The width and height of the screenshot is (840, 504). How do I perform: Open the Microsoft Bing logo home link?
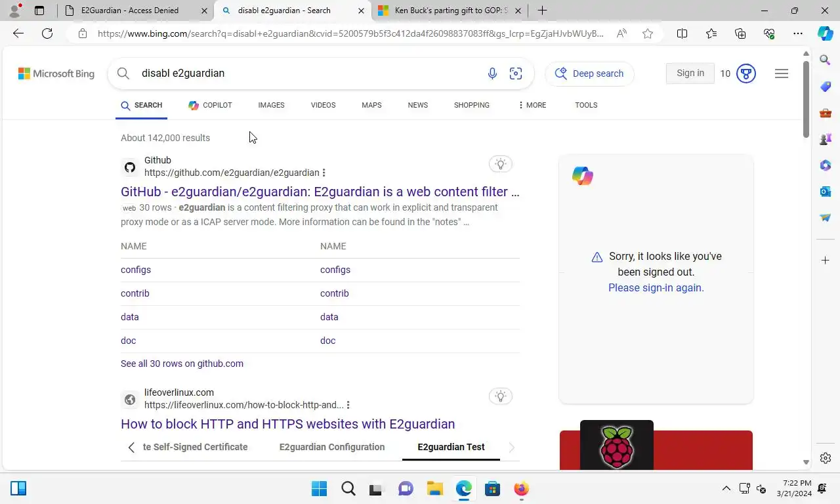point(56,73)
